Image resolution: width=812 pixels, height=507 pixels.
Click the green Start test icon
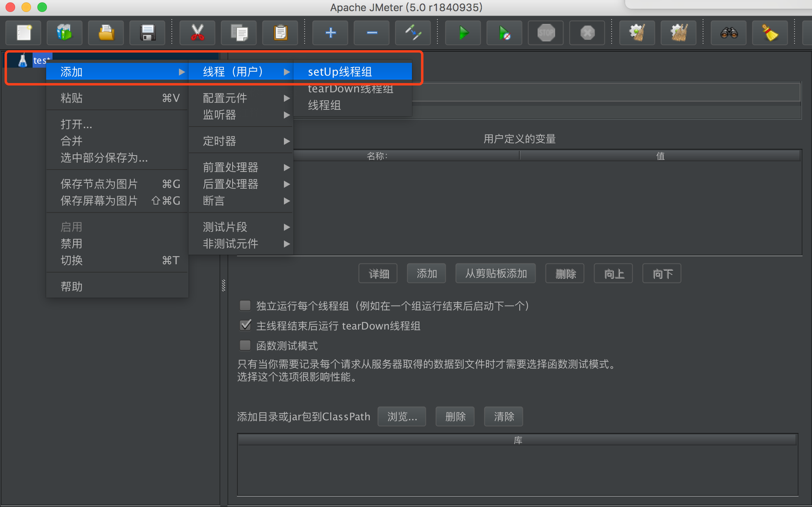[463, 33]
